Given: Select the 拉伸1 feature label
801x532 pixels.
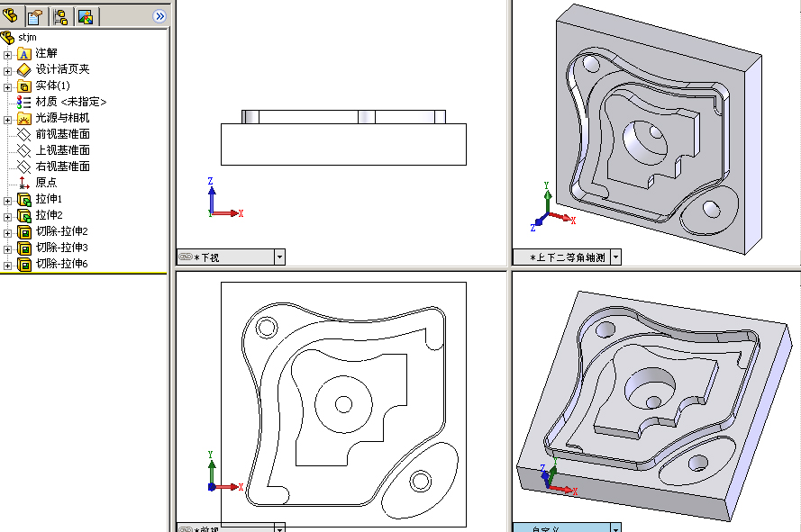Looking at the screenshot, I should click(x=49, y=199).
